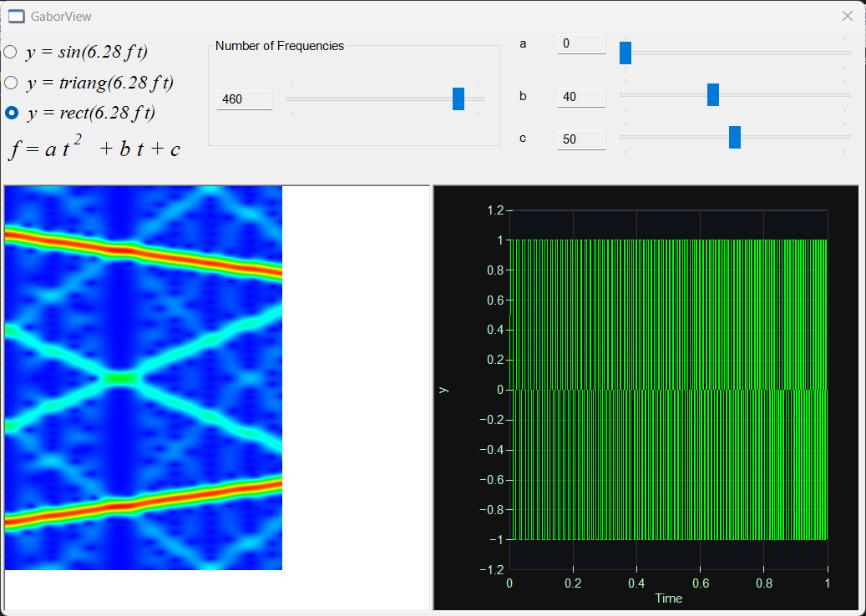This screenshot has height=616, width=866.
Task: Click the parameter a input field
Action: tap(581, 43)
